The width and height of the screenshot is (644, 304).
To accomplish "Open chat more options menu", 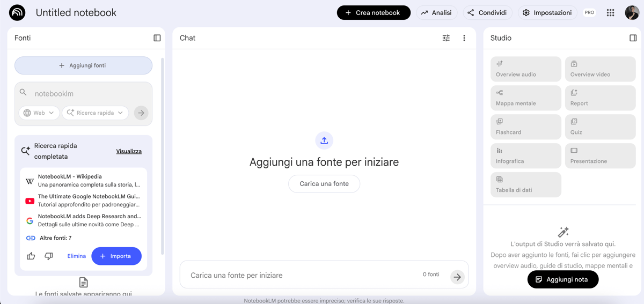I will (464, 38).
